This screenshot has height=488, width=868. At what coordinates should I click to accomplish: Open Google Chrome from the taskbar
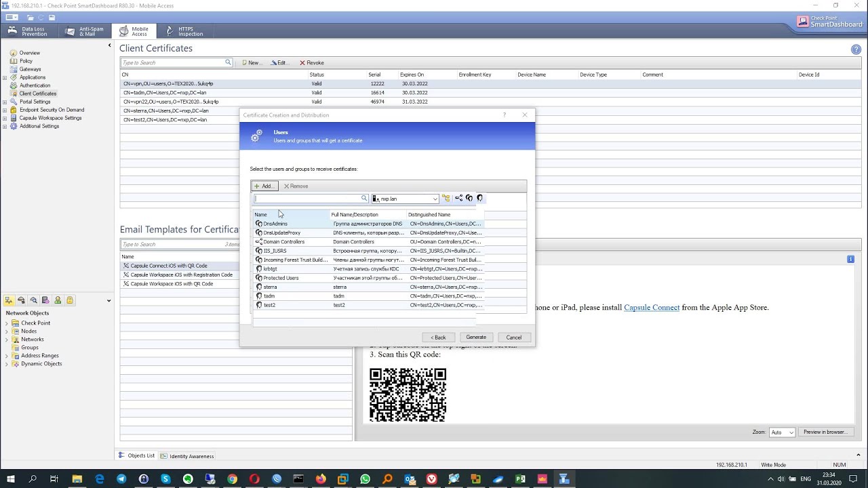232,479
